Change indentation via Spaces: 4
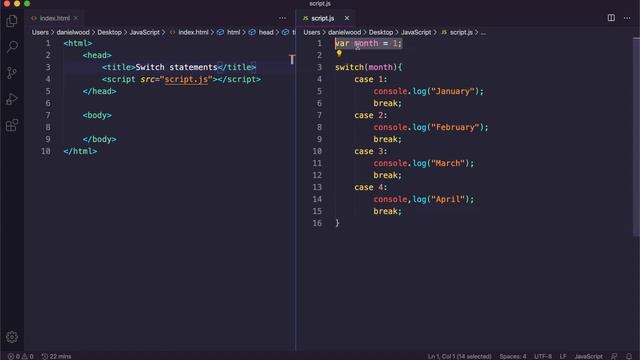The height and width of the screenshot is (360, 640). coord(513,356)
